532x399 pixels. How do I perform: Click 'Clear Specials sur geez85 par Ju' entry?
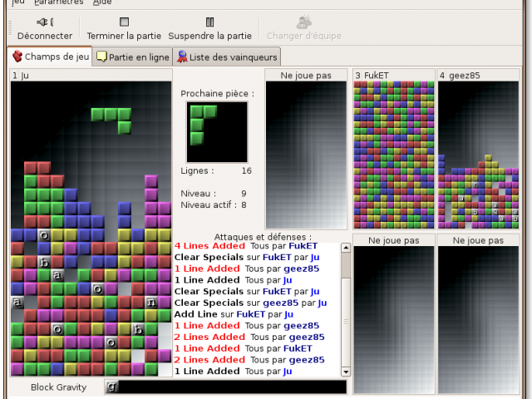click(x=250, y=303)
